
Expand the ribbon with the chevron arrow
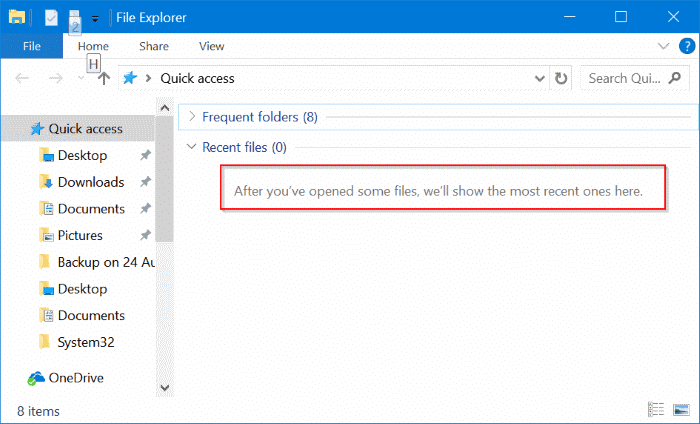[663, 46]
